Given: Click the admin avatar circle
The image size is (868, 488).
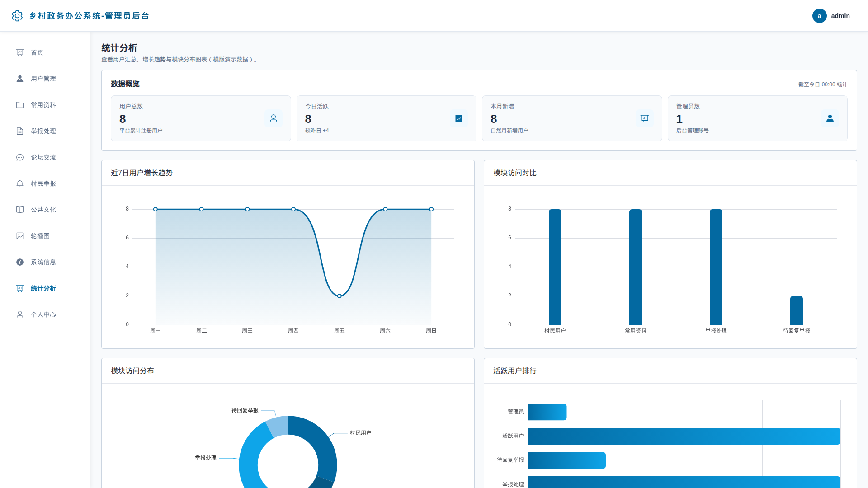Looking at the screenshot, I should [819, 16].
